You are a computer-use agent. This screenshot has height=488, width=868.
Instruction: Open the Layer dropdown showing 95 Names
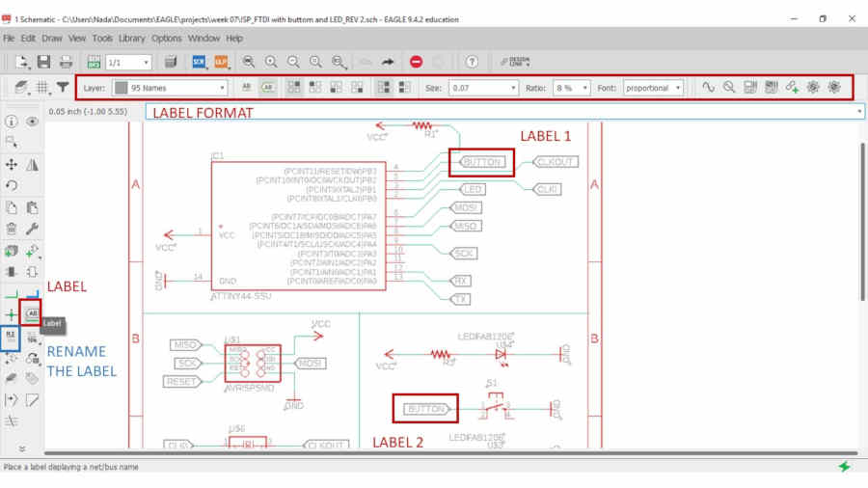(170, 88)
